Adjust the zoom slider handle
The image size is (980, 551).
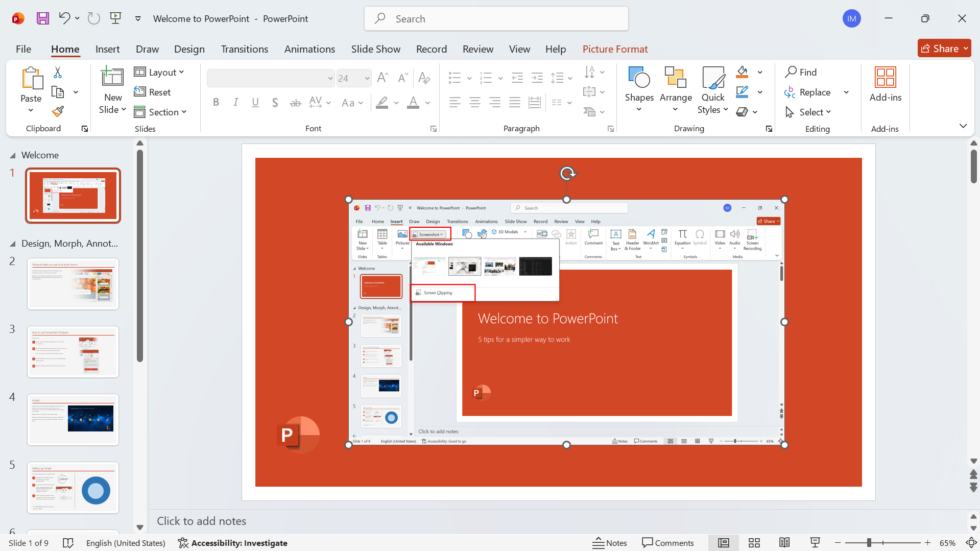click(869, 543)
